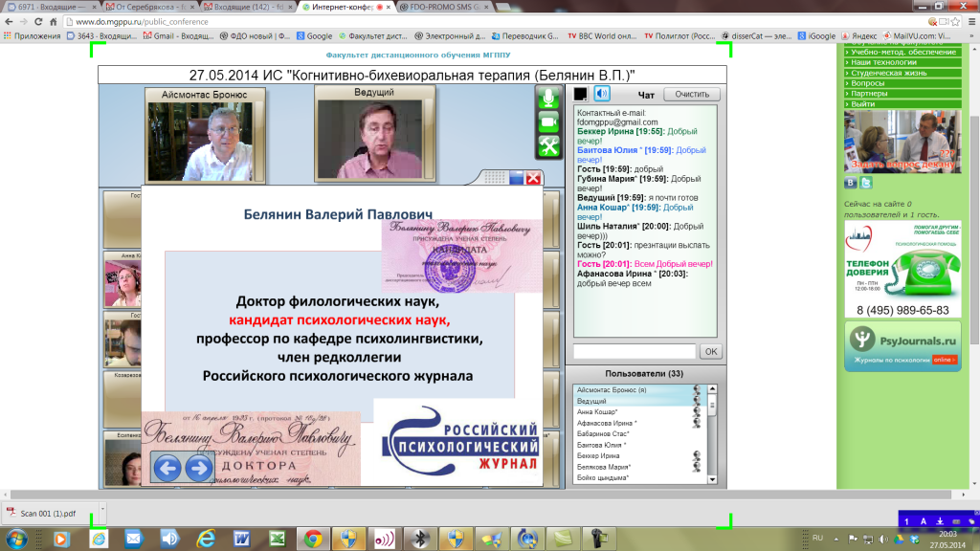This screenshot has width=980, height=551.
Task: Go to the previous slide with left arrow
Action: [168, 468]
